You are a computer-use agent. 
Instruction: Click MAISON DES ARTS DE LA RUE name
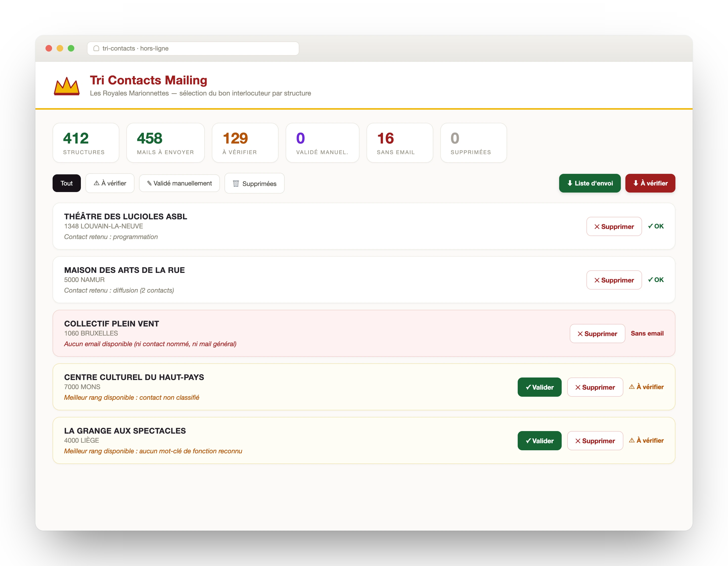coord(124,271)
